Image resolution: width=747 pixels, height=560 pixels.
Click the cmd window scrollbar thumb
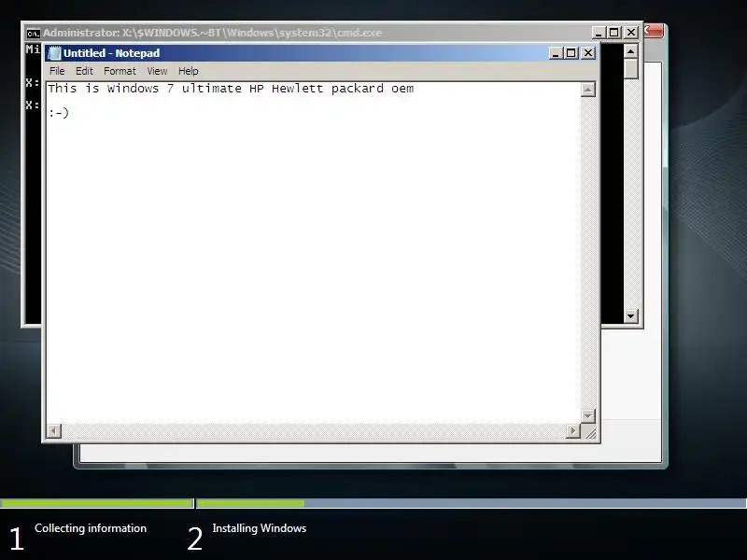pos(631,68)
